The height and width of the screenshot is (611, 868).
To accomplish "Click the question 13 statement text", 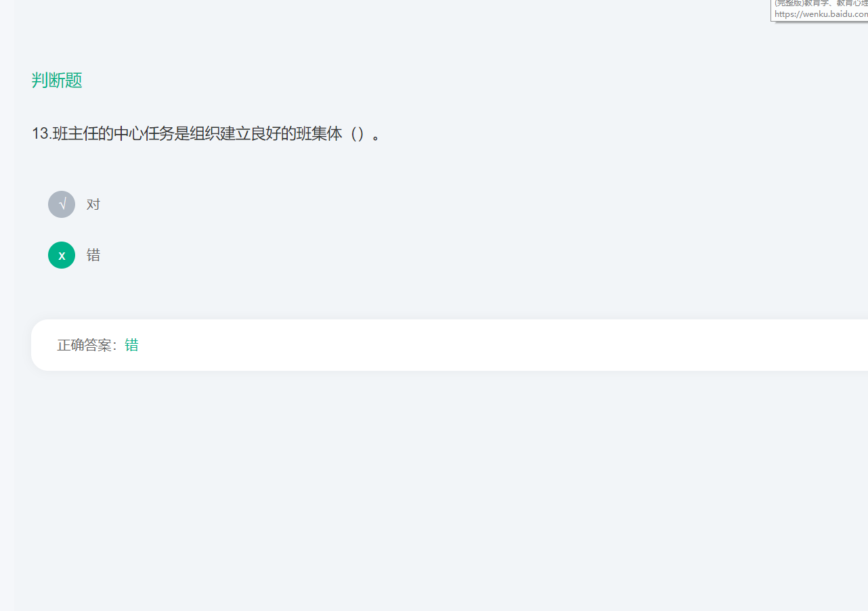I will (x=207, y=133).
